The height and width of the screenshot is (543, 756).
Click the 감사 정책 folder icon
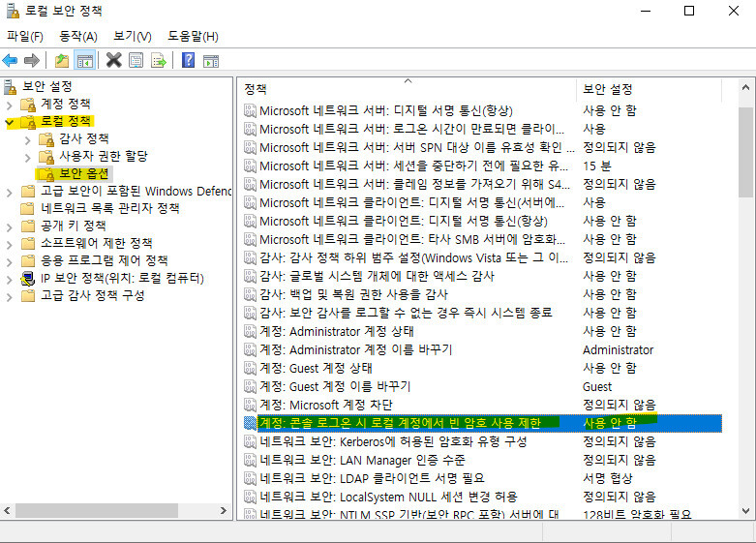click(46, 139)
